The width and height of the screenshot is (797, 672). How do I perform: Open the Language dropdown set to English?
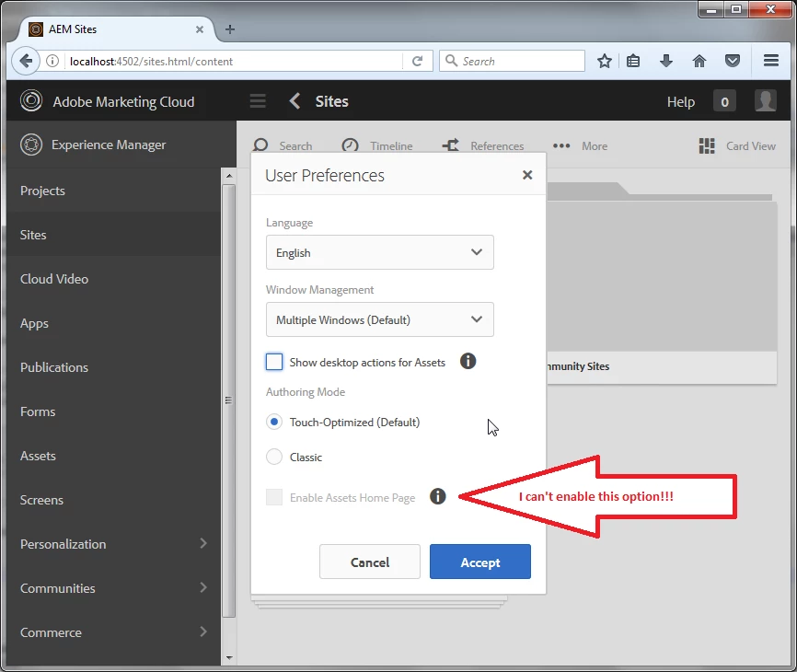pos(380,252)
